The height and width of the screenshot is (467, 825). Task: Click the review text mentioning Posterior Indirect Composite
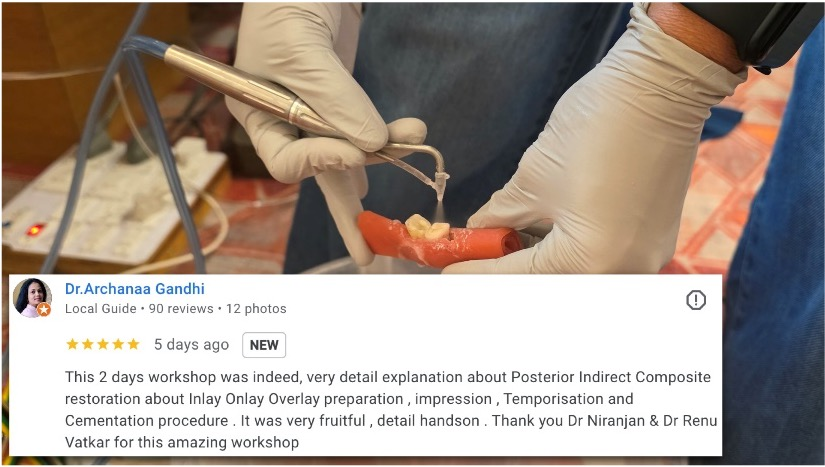[391, 410]
